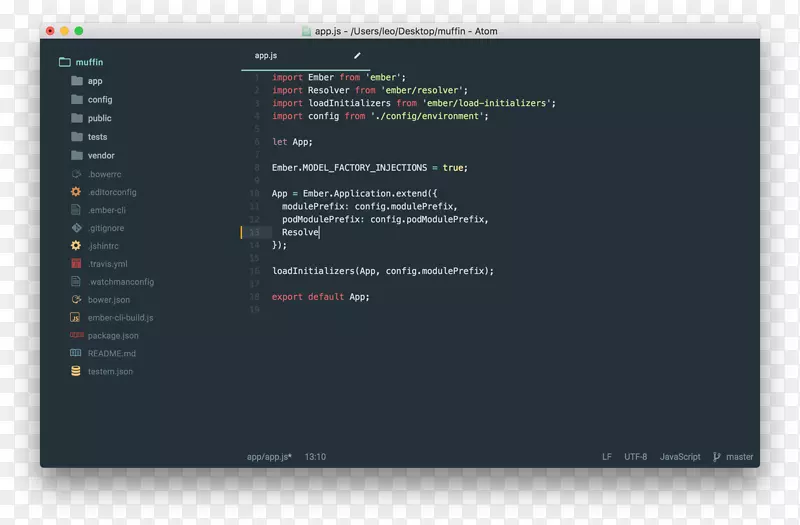The image size is (800, 525).
Task: Click the .gitignore git icon
Action: tap(76, 228)
